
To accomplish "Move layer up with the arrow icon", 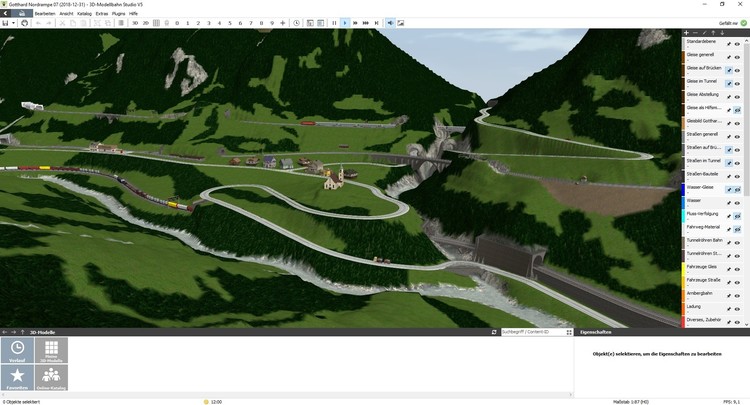I will [x=713, y=33].
